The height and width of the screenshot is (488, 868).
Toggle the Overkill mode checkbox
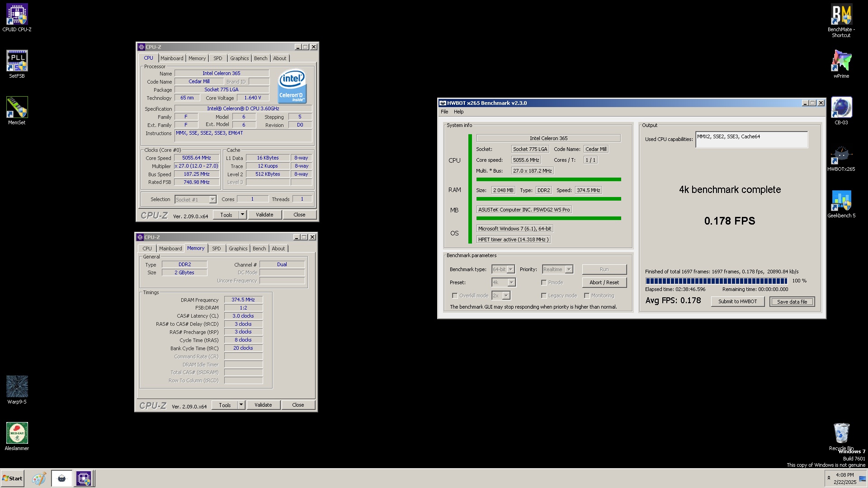point(455,296)
